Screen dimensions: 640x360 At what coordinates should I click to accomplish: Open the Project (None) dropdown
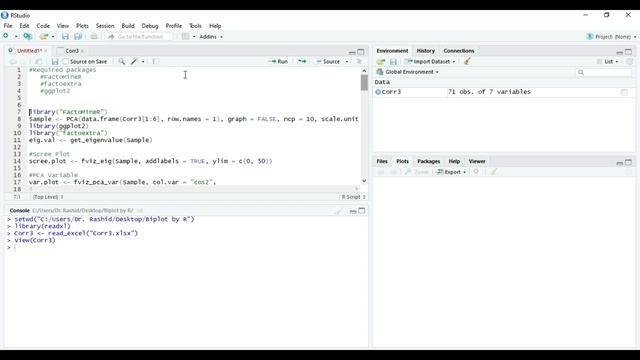pyautogui.click(x=611, y=36)
